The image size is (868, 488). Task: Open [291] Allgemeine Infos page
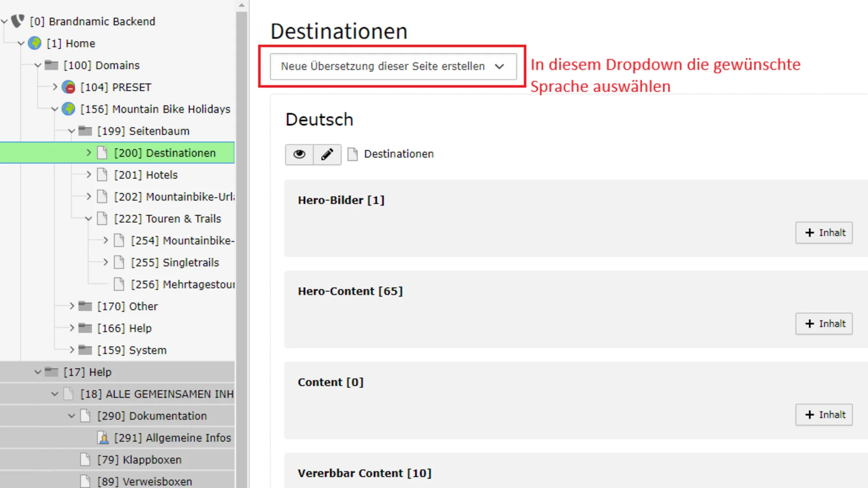pos(172,438)
